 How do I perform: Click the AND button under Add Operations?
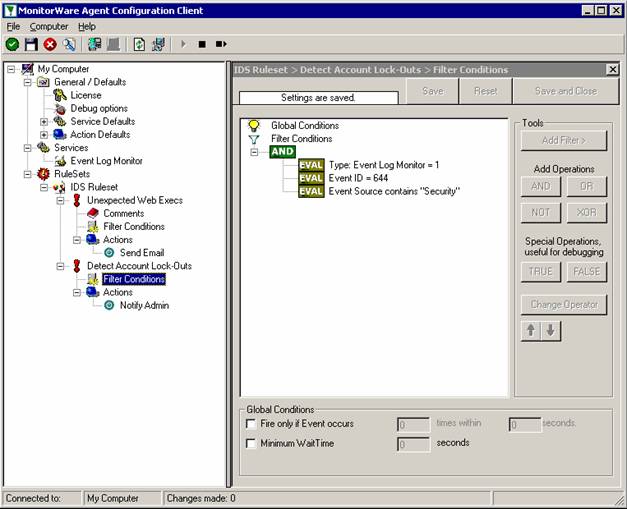point(541,186)
